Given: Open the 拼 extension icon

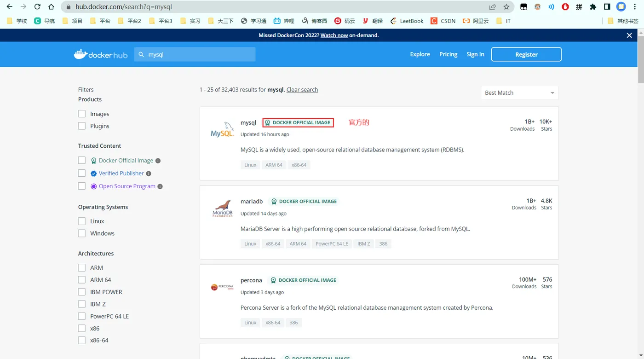Looking at the screenshot, I should point(579,7).
